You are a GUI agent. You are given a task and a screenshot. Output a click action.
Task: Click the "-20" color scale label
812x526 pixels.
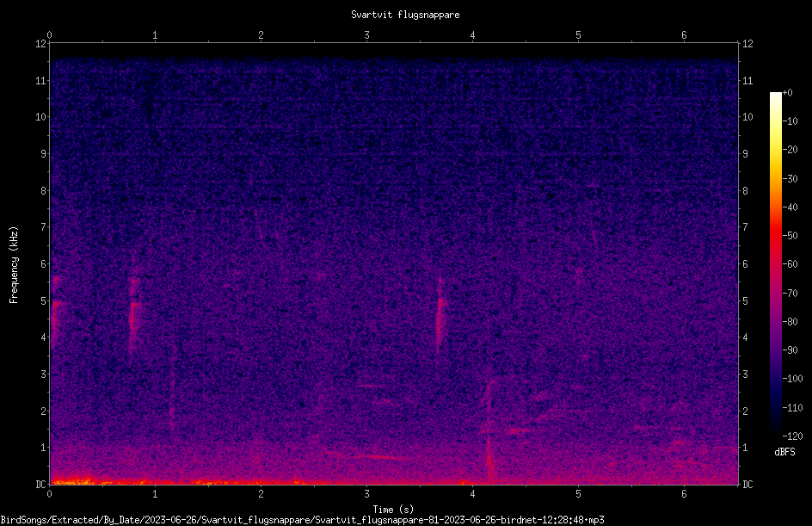click(x=790, y=150)
